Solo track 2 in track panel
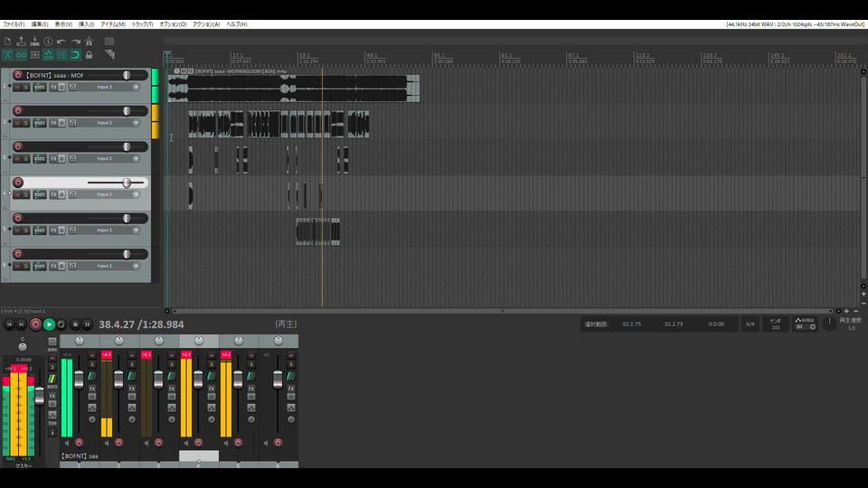This screenshot has width=868, height=488. click(x=25, y=123)
